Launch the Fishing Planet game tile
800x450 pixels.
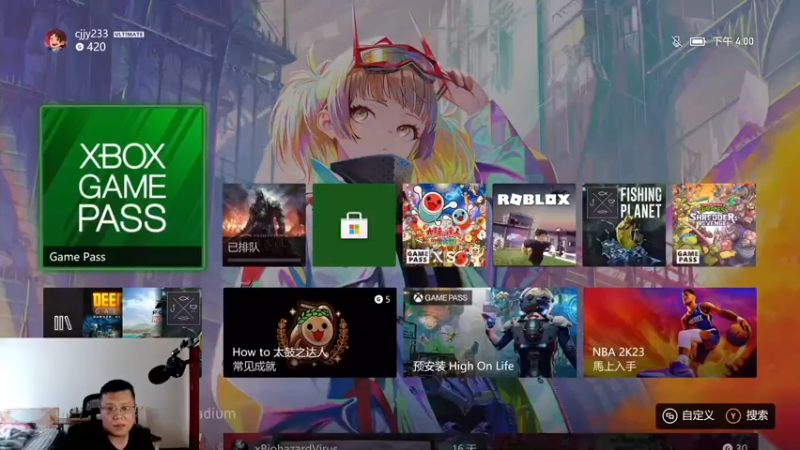pyautogui.click(x=624, y=225)
